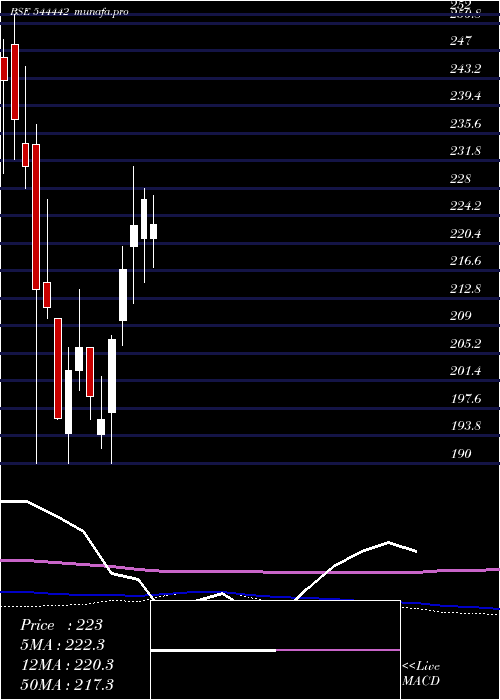The image size is (500, 700).
Task: Click the 235.6 price axis label
Action: coord(466,124)
